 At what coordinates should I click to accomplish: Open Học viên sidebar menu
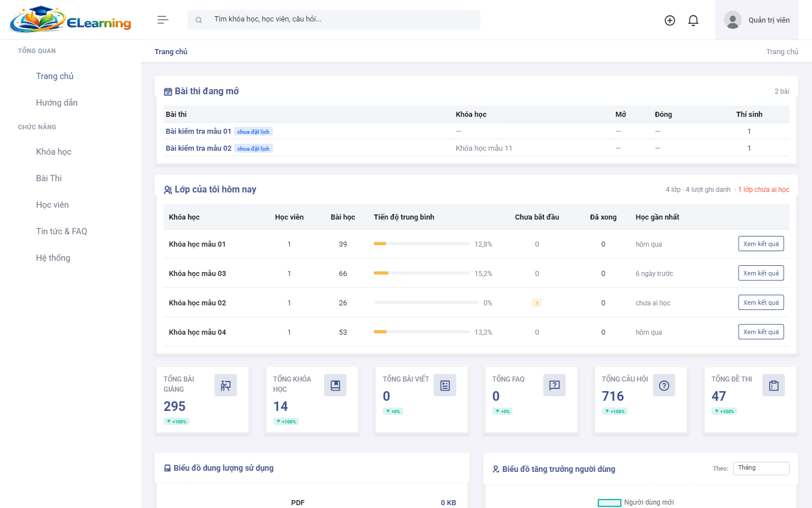pos(52,205)
